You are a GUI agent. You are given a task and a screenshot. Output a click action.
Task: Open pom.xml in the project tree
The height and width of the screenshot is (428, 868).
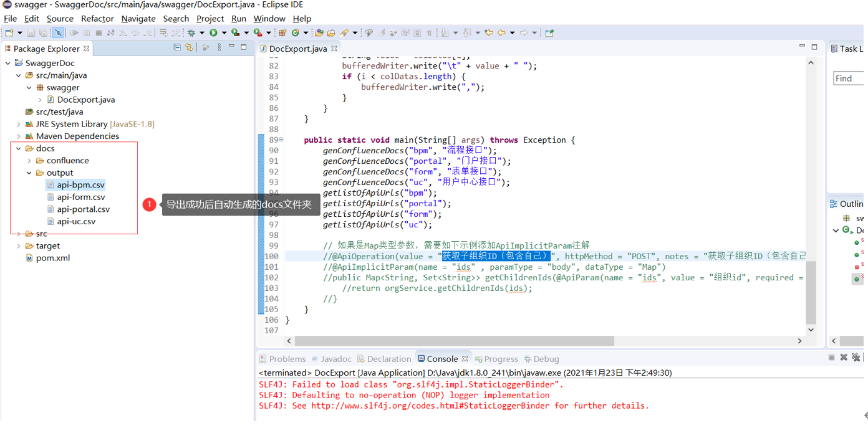(x=52, y=258)
